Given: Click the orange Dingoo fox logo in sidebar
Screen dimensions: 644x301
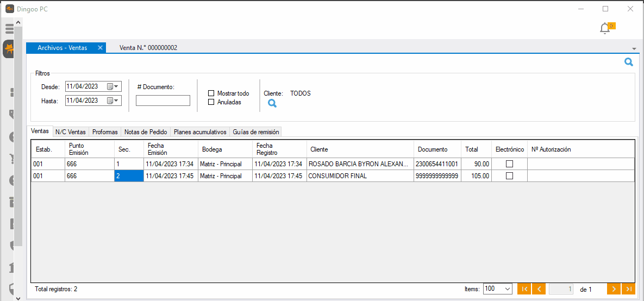Looking at the screenshot, I should point(9,49).
